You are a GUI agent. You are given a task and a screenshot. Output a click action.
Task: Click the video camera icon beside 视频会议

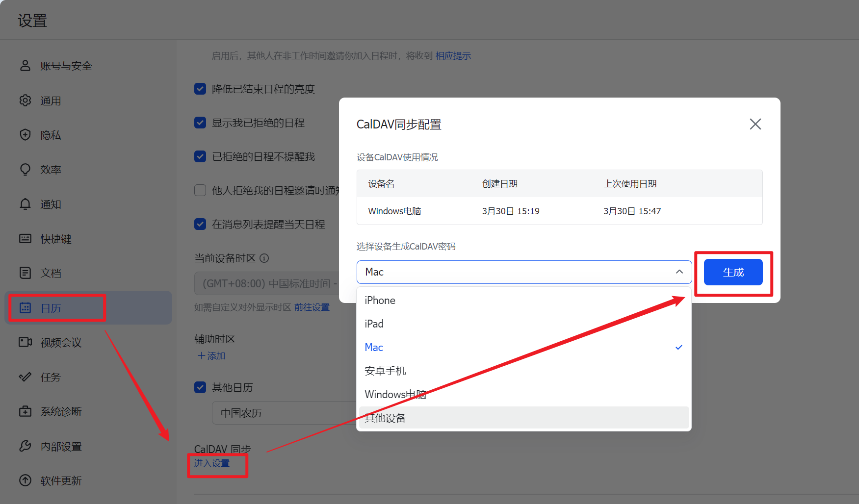point(25,342)
